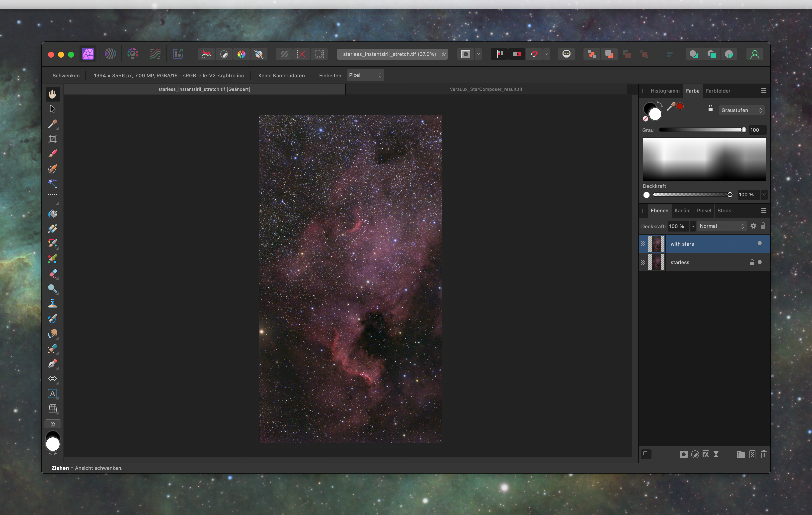
Task: Toggle visibility of the starless layer
Action: [759, 262]
